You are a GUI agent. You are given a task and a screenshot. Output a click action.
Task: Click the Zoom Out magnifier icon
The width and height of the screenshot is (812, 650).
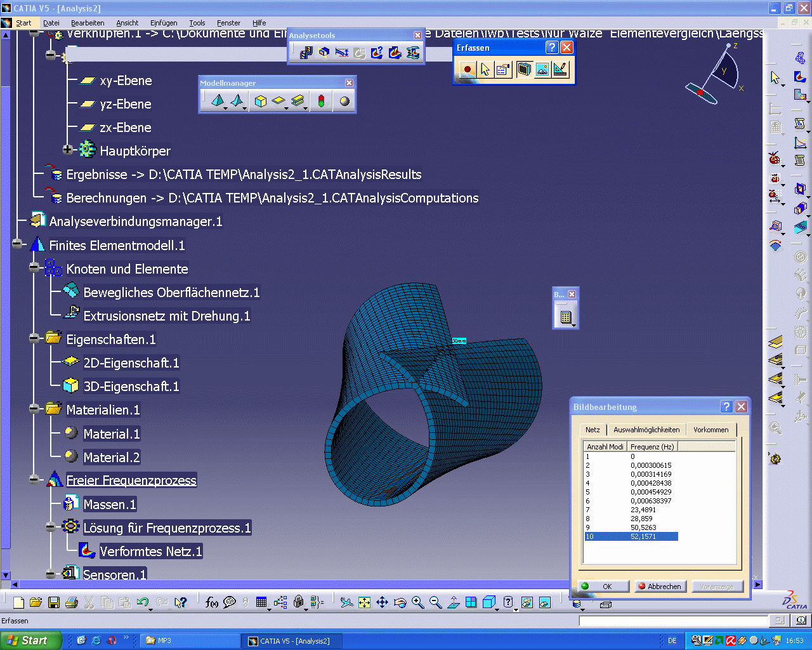coord(435,602)
